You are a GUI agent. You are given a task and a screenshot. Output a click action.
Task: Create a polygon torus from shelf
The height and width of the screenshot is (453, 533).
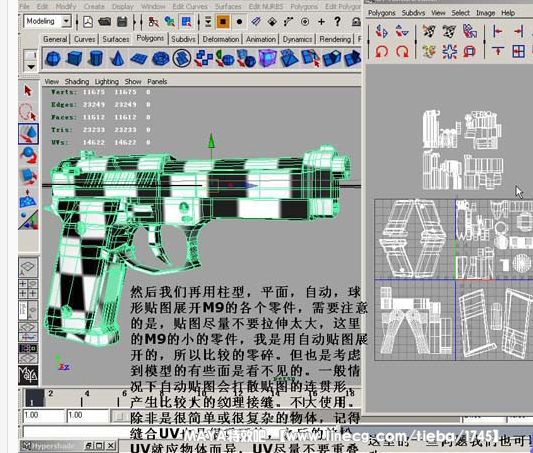coord(160,58)
